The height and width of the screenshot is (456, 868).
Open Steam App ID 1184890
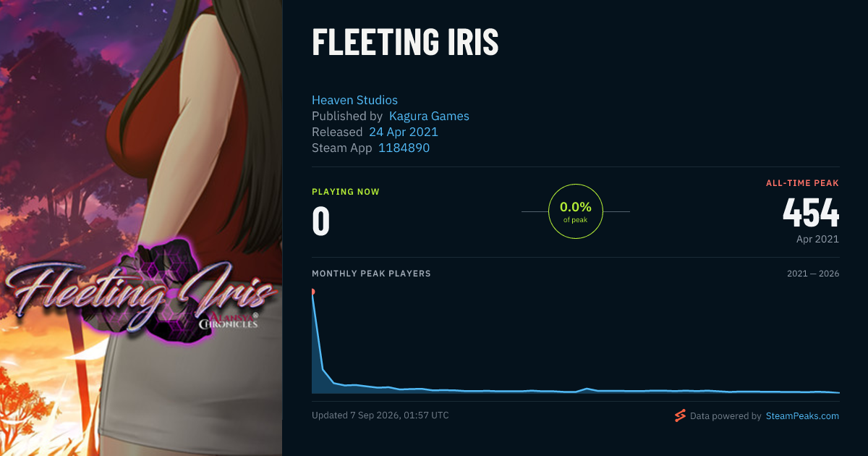[404, 148]
